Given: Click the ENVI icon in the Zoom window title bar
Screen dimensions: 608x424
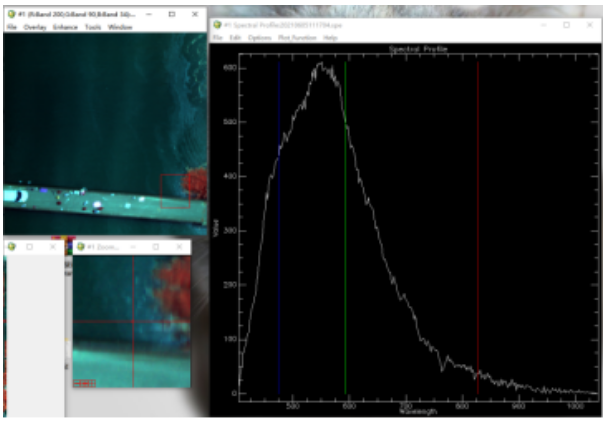Looking at the screenshot, I should pyautogui.click(x=81, y=246).
